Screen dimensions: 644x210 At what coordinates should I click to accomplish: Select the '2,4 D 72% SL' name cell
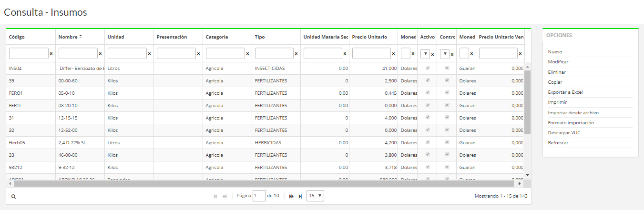click(80, 142)
